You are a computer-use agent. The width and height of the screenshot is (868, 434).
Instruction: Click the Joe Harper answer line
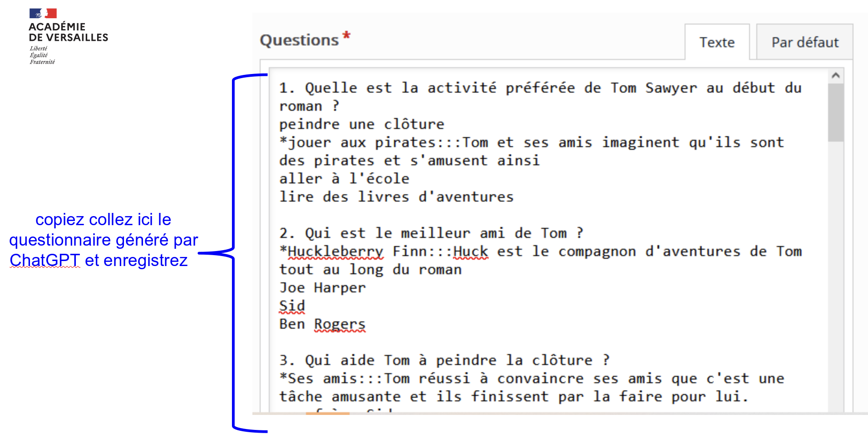pyautogui.click(x=322, y=288)
